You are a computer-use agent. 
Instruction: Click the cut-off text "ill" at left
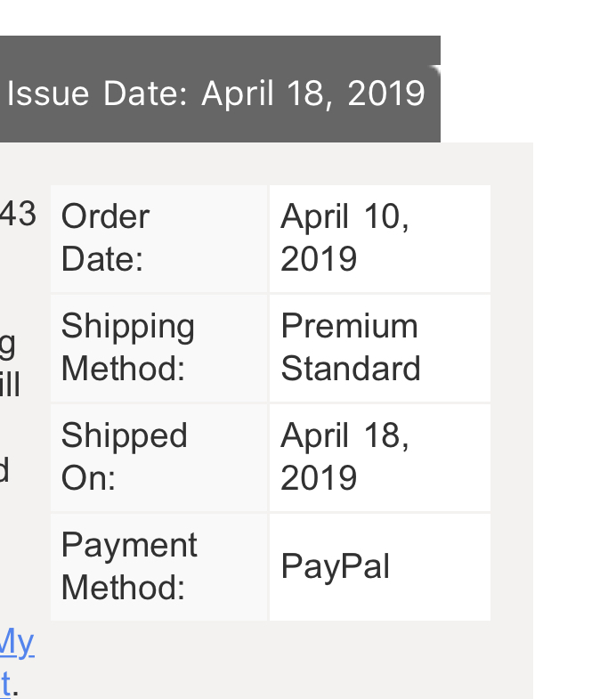10,384
